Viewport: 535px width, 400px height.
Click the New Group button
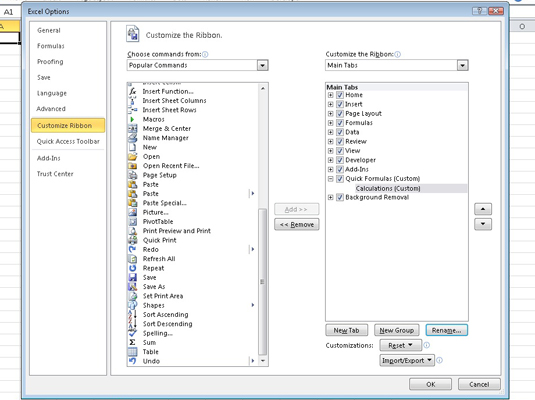pyautogui.click(x=397, y=330)
